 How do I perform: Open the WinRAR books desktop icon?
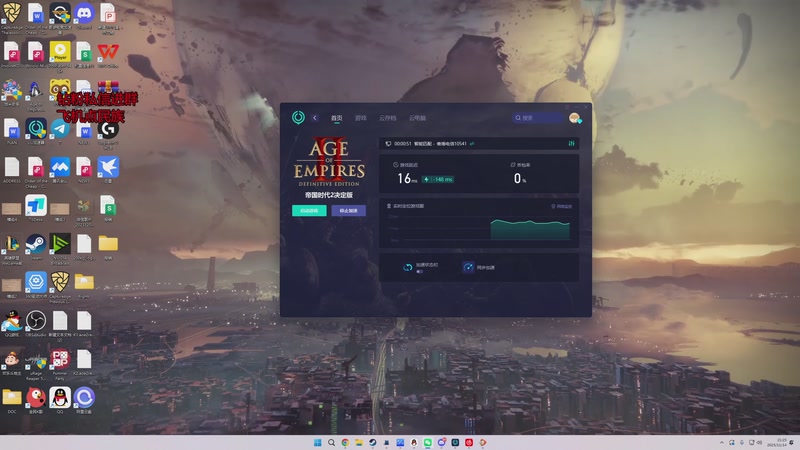coord(108,86)
